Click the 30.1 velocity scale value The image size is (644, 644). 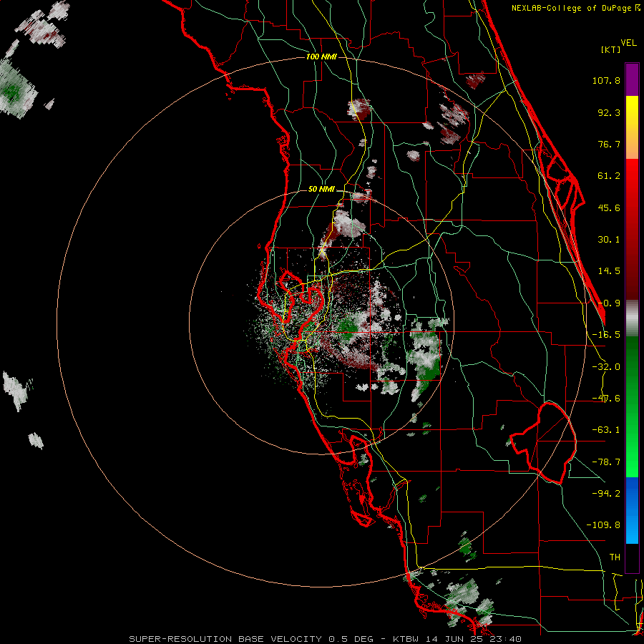609,240
